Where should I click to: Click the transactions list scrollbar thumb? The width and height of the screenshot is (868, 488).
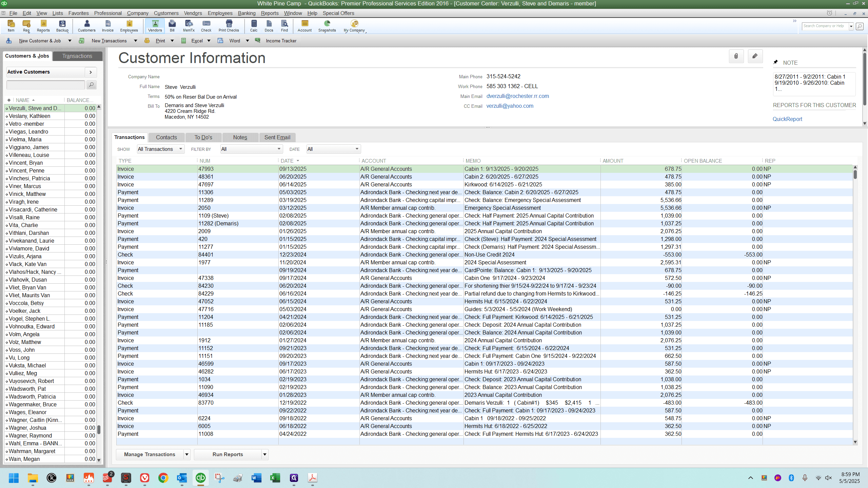[x=855, y=174]
